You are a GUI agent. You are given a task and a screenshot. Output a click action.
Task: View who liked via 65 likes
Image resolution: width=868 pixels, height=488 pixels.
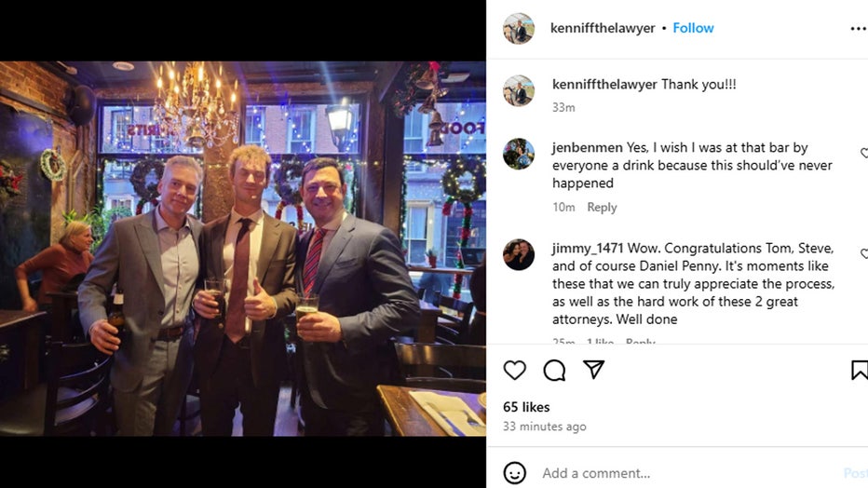[526, 407]
